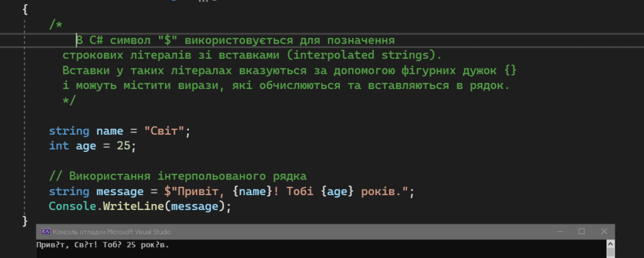
Task: Click the 'int age = 25;' line
Action: click(x=92, y=146)
